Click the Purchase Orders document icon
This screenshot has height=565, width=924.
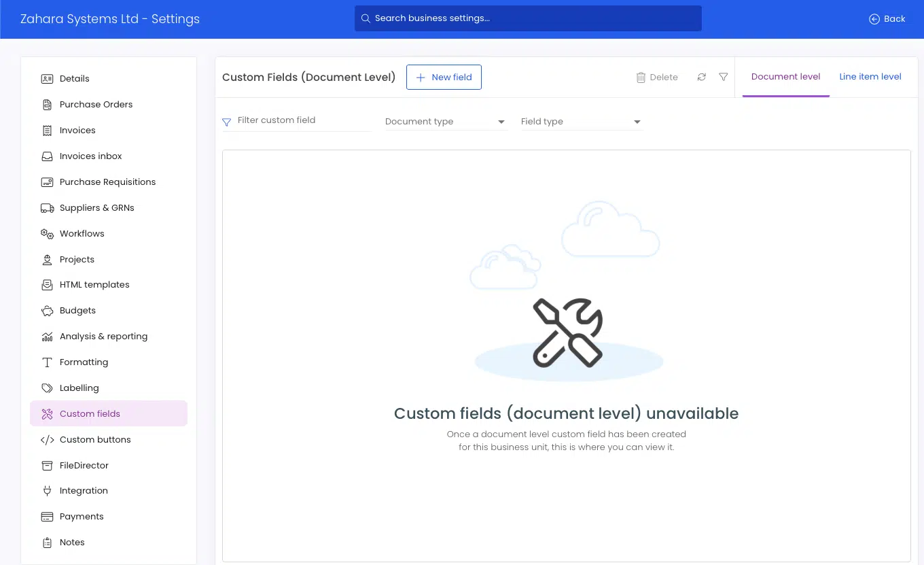click(x=47, y=105)
